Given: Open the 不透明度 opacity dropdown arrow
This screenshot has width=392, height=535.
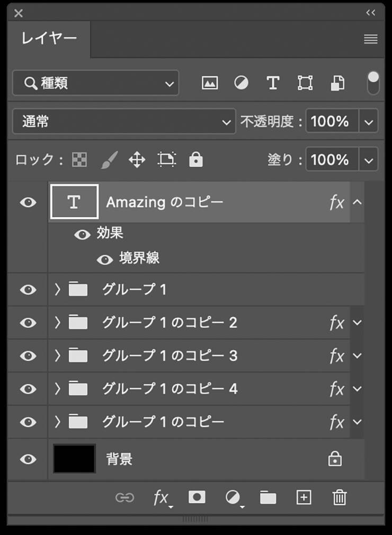Looking at the screenshot, I should click(x=369, y=122).
